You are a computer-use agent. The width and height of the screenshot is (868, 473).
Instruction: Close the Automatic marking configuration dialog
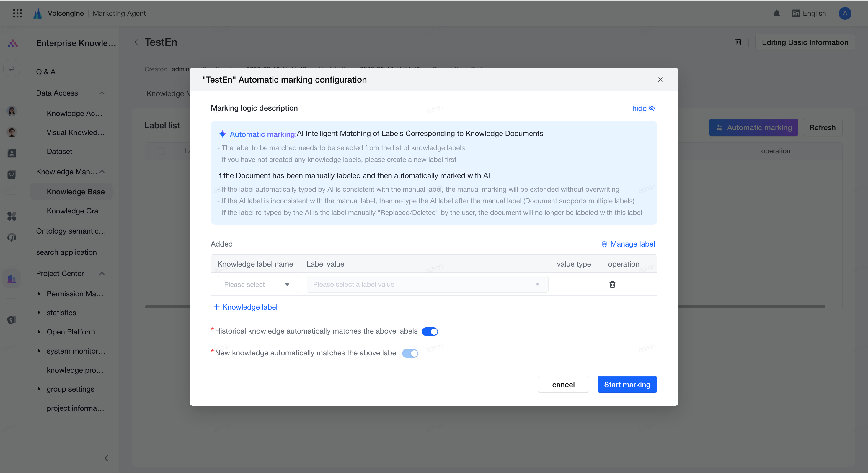[660, 80]
